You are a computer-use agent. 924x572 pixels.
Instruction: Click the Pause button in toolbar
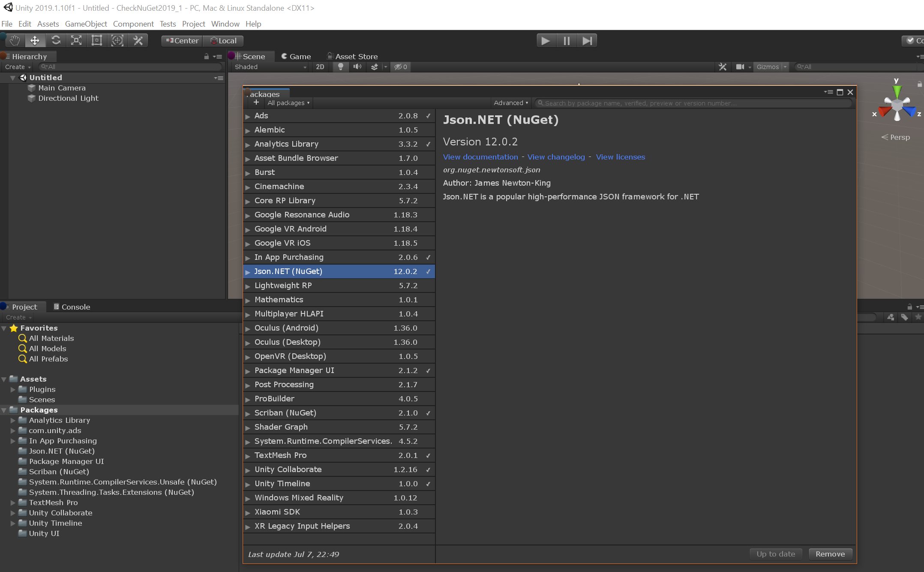(x=566, y=40)
